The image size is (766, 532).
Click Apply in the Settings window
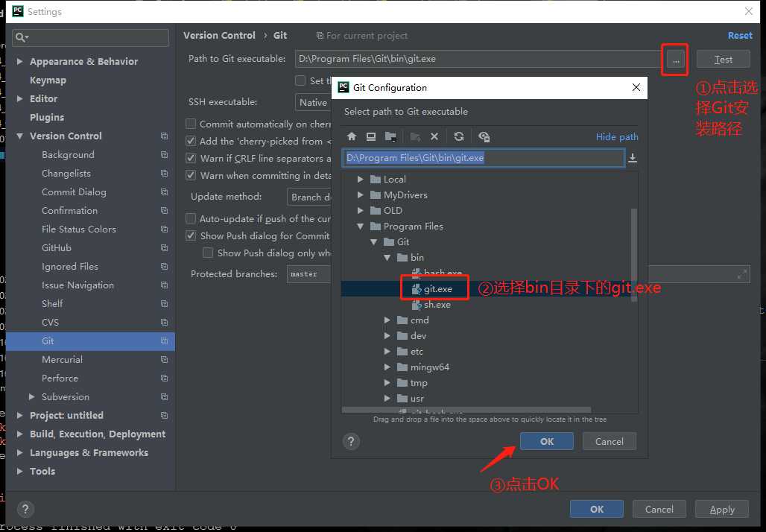click(x=722, y=509)
